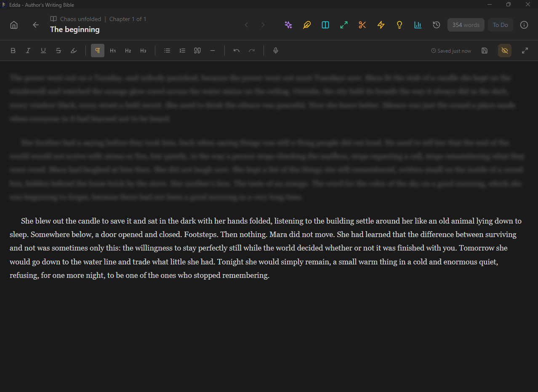Image resolution: width=538 pixels, height=392 pixels.
Task: Open the To Do status dropdown
Action: click(x=501, y=25)
